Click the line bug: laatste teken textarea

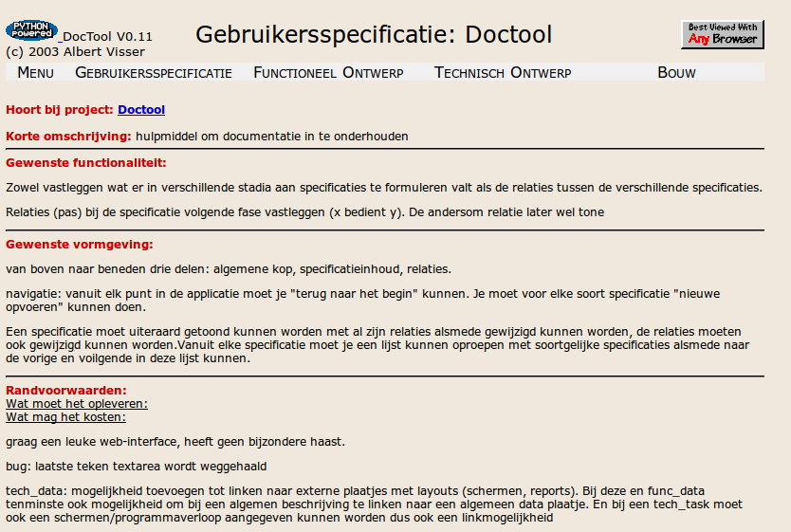coord(137,467)
